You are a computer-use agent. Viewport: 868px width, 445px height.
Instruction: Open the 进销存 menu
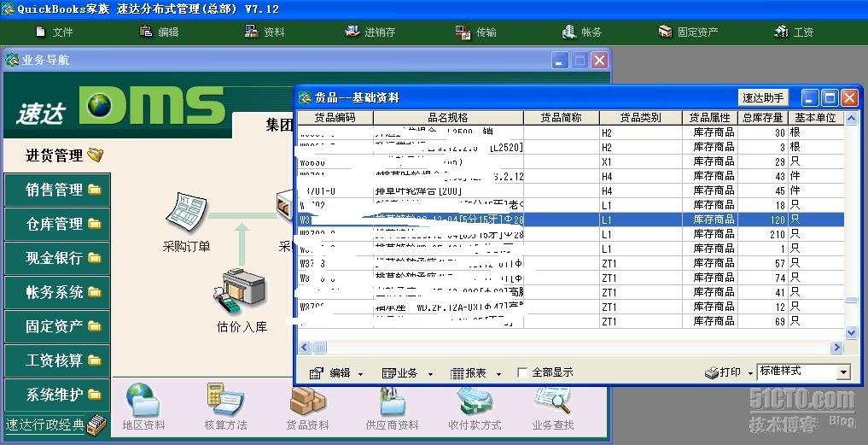[x=370, y=32]
